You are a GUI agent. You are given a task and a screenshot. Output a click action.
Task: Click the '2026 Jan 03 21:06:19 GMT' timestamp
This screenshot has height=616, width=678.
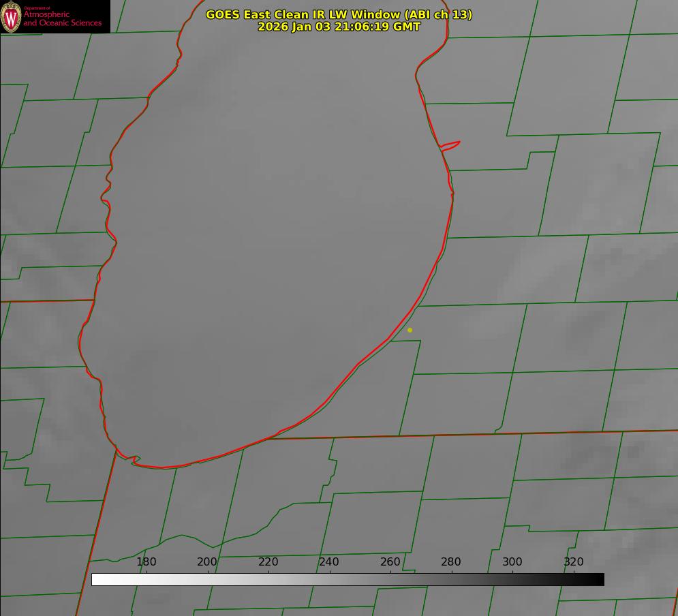coord(339,27)
